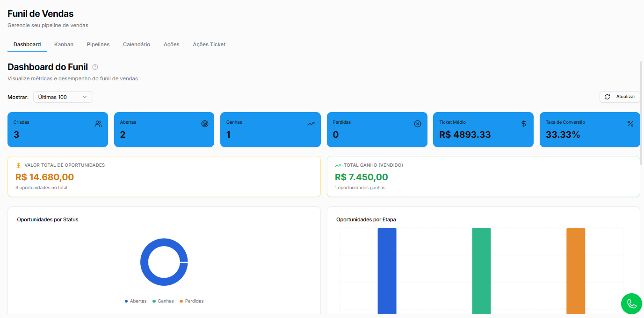Image resolution: width=644 pixels, height=318 pixels.
Task: Open the Pipelines tab
Action: click(x=98, y=44)
